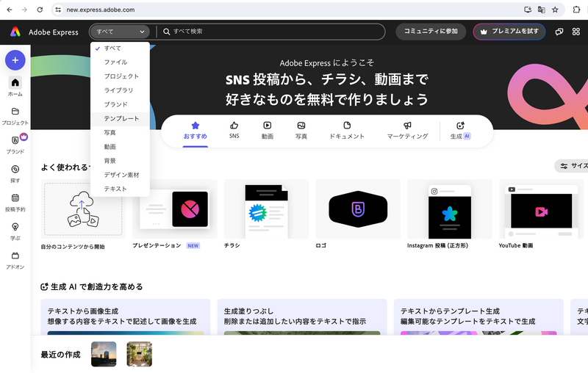The height and width of the screenshot is (373, 588).
Task: Select 動画 in the filter dropdown
Action: (120, 147)
